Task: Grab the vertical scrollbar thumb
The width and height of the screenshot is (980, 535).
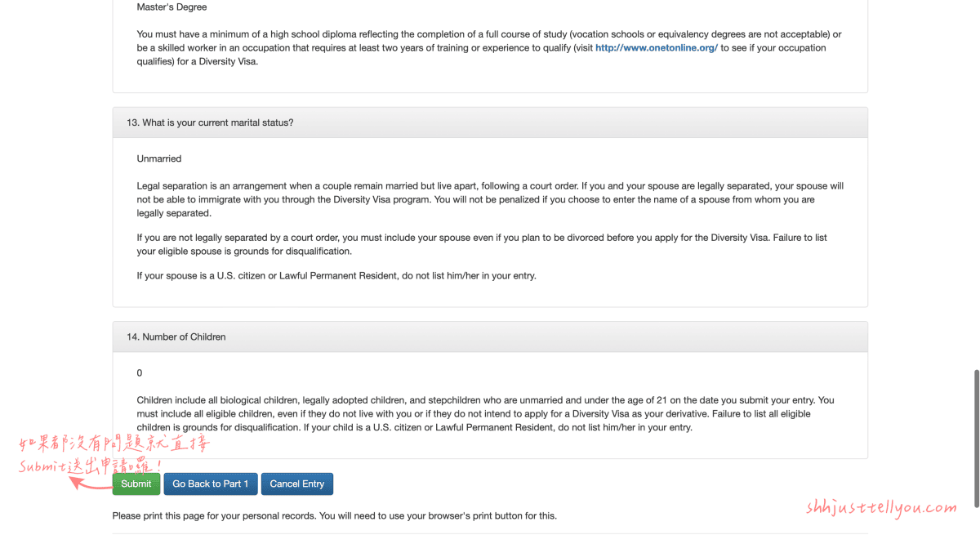Action: coord(975,439)
